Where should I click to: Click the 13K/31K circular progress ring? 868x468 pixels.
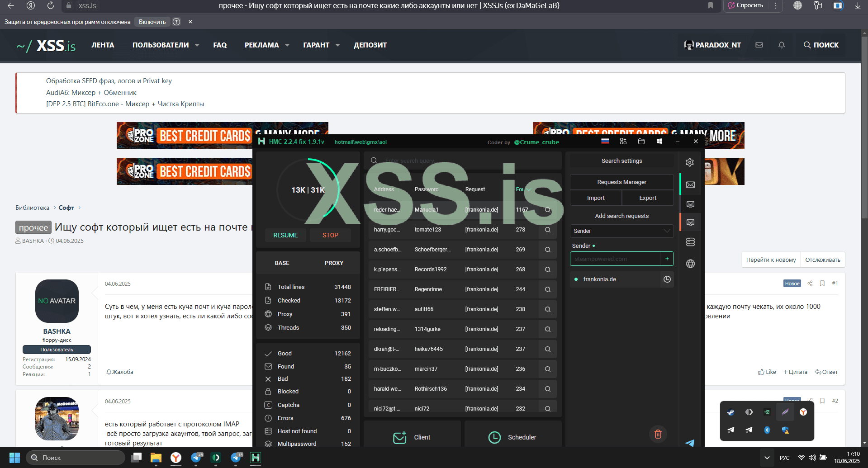308,190
